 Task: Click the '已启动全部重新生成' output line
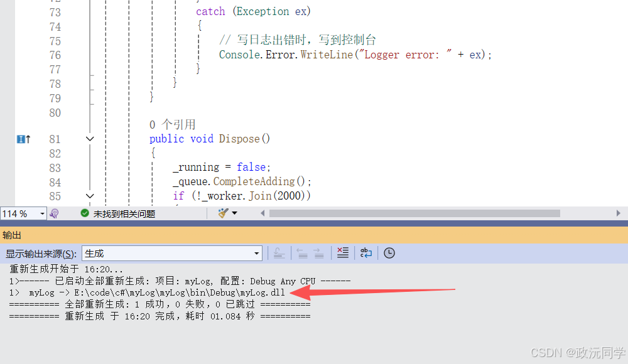click(180, 281)
